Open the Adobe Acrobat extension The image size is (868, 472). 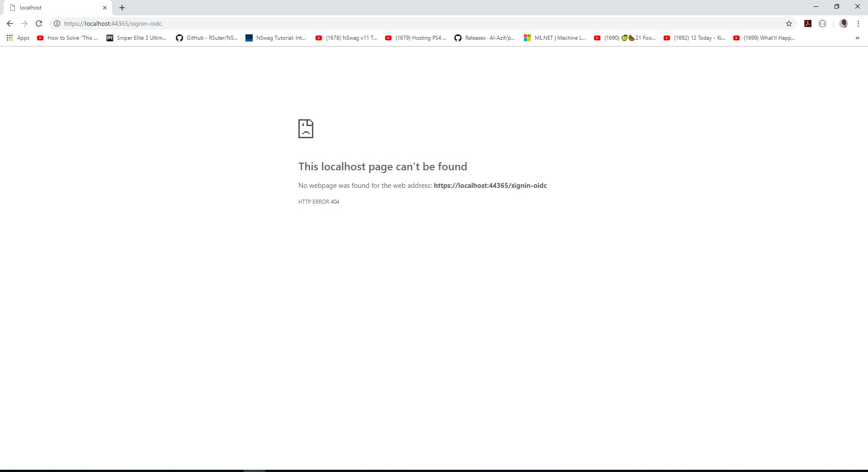click(808, 23)
